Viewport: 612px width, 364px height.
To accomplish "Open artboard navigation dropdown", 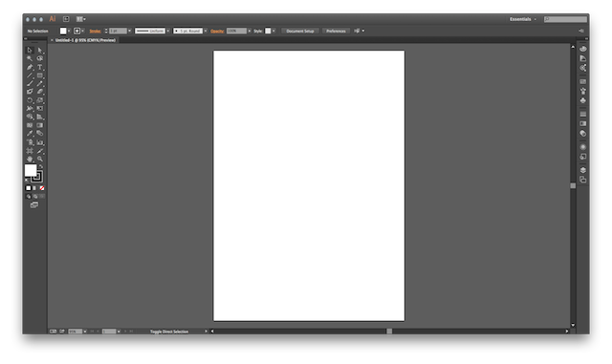I will (x=119, y=332).
